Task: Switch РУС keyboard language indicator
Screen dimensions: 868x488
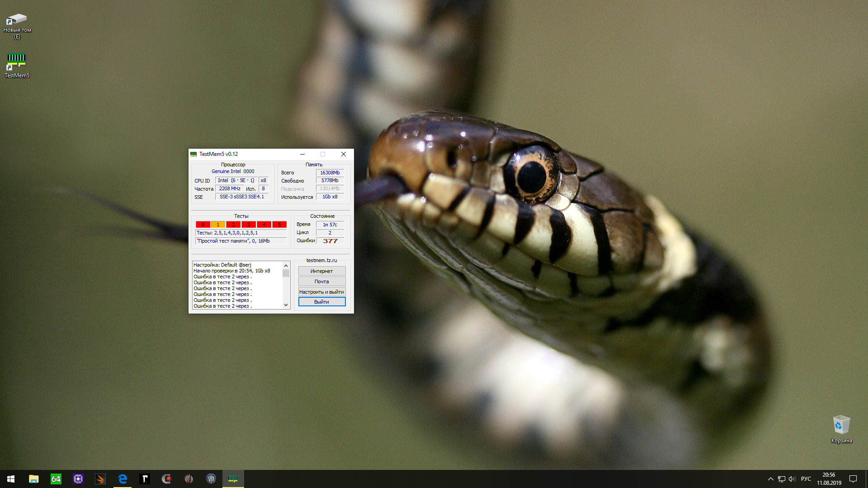Action: 806,479
